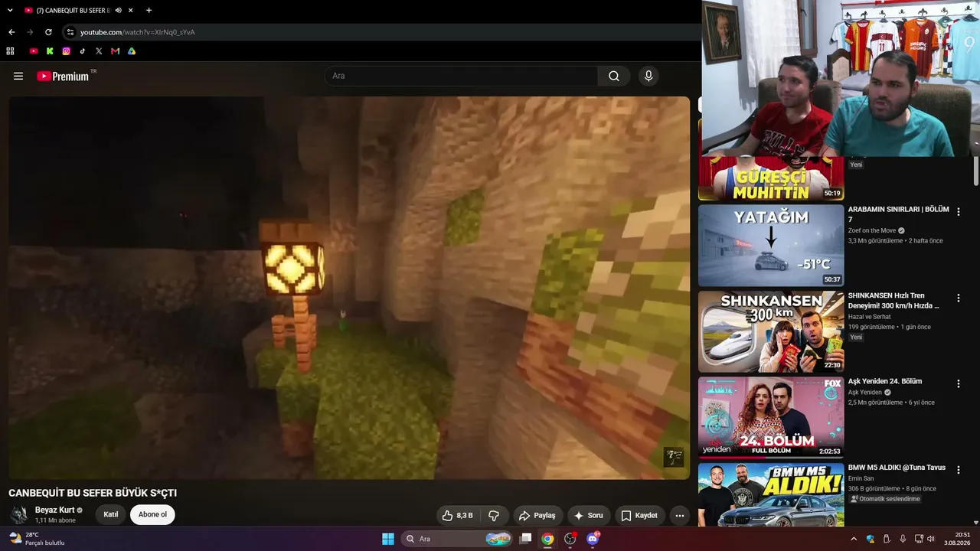Open the Windows Start menu

(x=388, y=539)
